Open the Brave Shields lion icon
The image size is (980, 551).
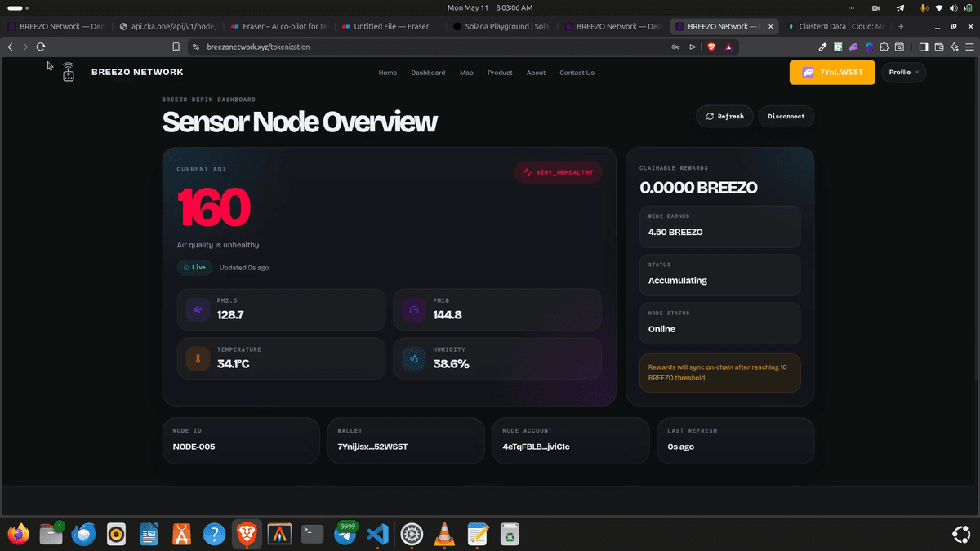pos(711,47)
